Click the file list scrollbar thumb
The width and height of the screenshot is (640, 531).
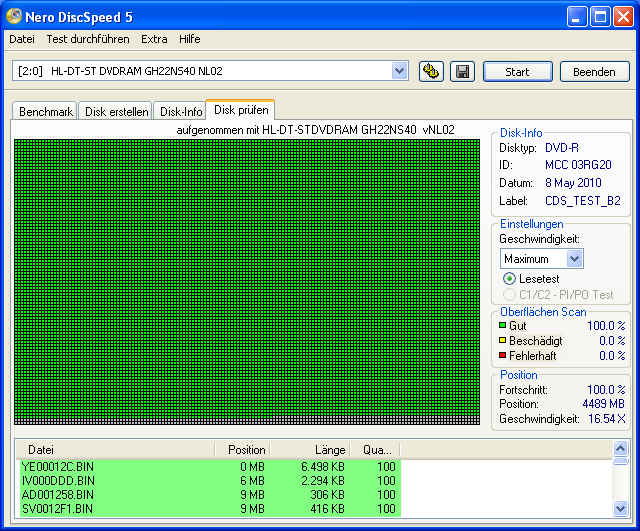(620, 461)
